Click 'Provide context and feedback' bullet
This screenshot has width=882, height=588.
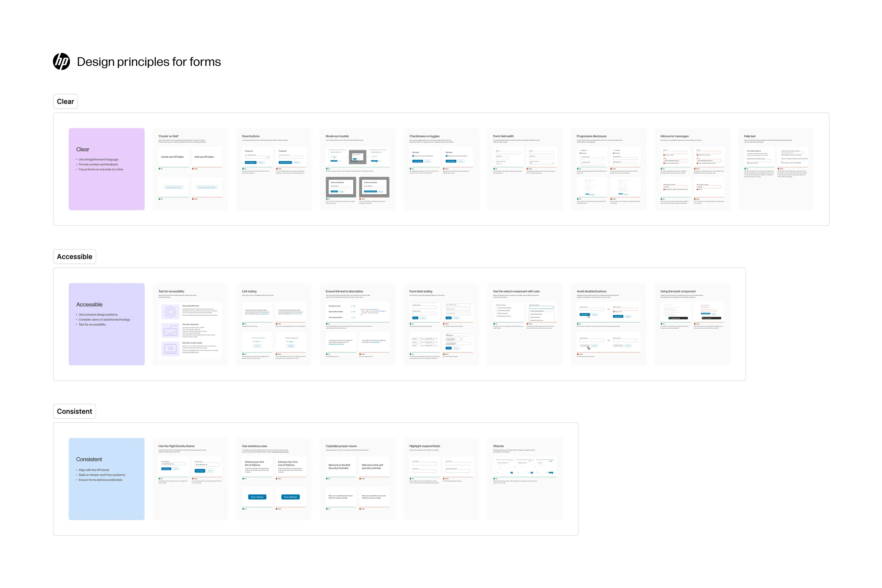click(x=98, y=164)
